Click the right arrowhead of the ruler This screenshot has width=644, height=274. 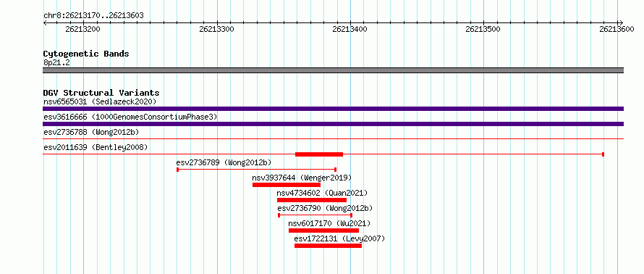(x=621, y=22)
